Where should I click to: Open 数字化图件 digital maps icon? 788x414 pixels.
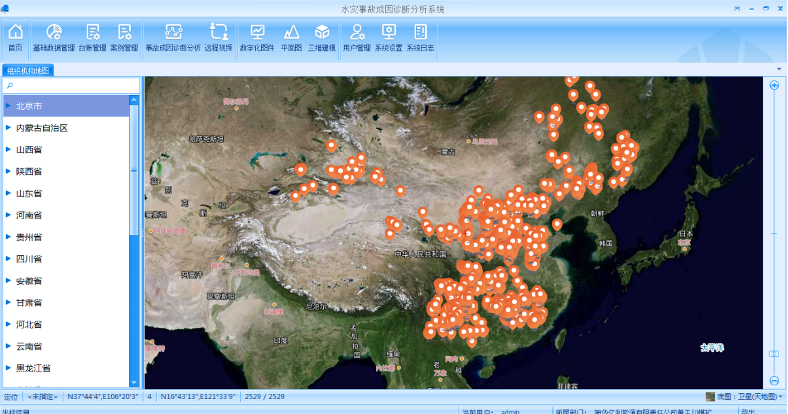(257, 38)
